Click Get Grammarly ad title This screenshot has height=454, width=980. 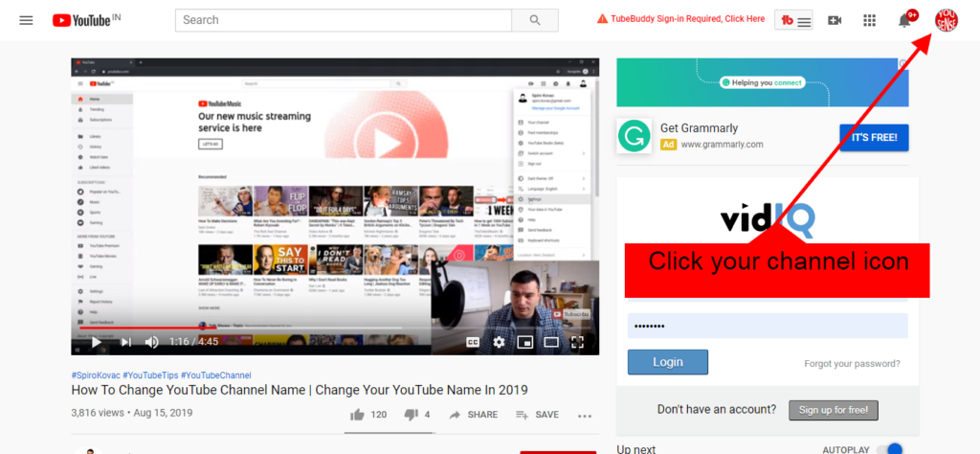pyautogui.click(x=699, y=128)
